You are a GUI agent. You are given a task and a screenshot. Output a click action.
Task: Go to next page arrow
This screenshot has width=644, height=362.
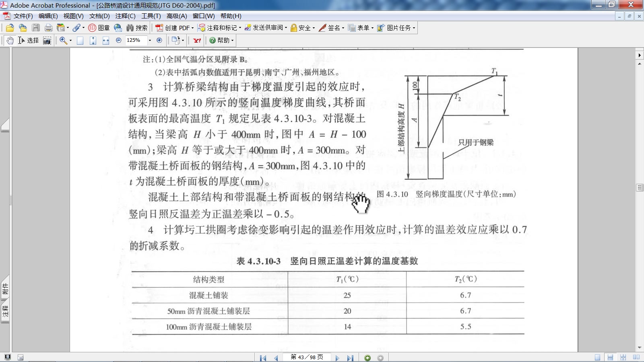pyautogui.click(x=337, y=358)
